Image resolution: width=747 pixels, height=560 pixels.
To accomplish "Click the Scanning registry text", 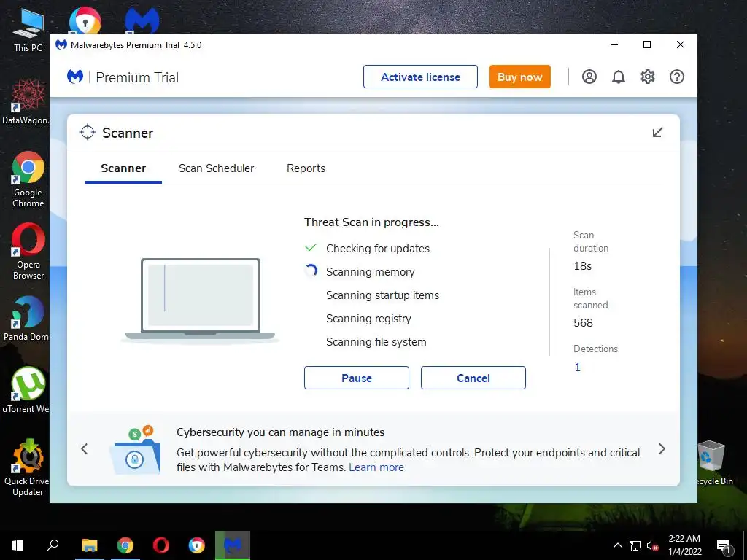I will 368,319.
